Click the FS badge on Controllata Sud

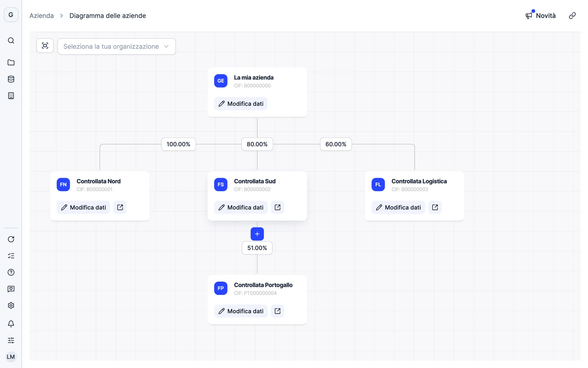221,184
